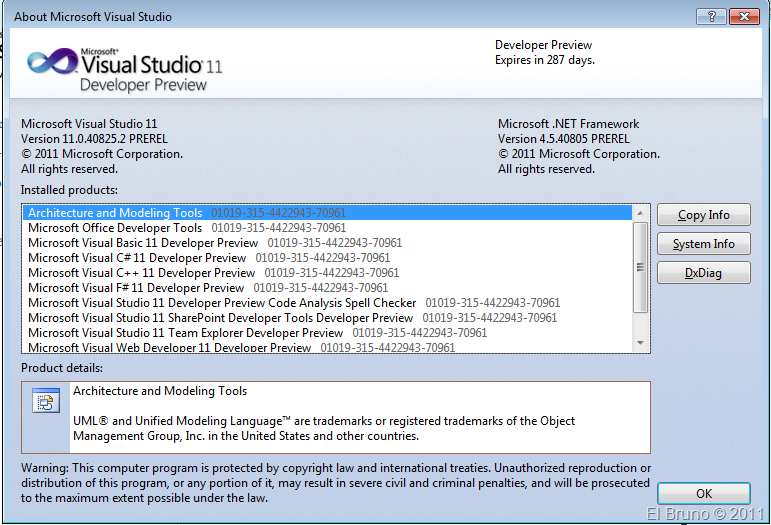The height and width of the screenshot is (525, 771).
Task: Select Microsoft Visual C# 11 Developer Preview
Action: pyautogui.click(x=136, y=258)
